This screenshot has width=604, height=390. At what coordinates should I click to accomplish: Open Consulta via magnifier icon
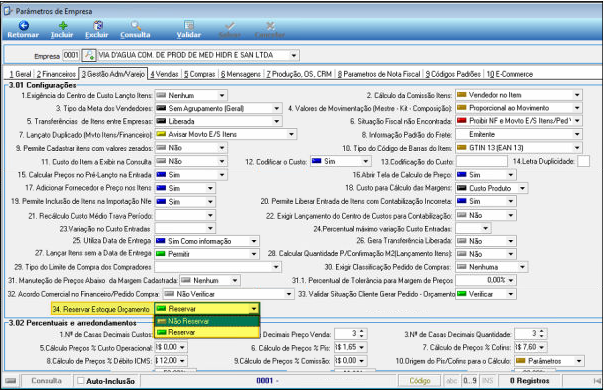point(135,25)
